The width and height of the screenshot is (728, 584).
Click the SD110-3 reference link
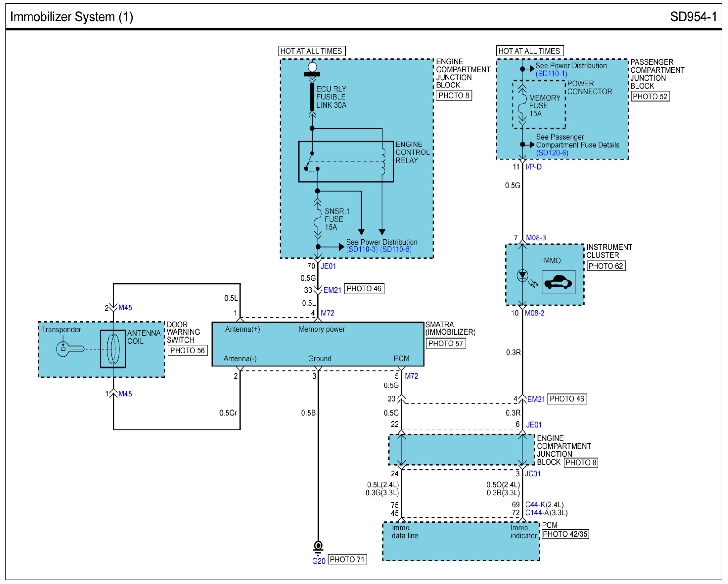pyautogui.click(x=362, y=249)
